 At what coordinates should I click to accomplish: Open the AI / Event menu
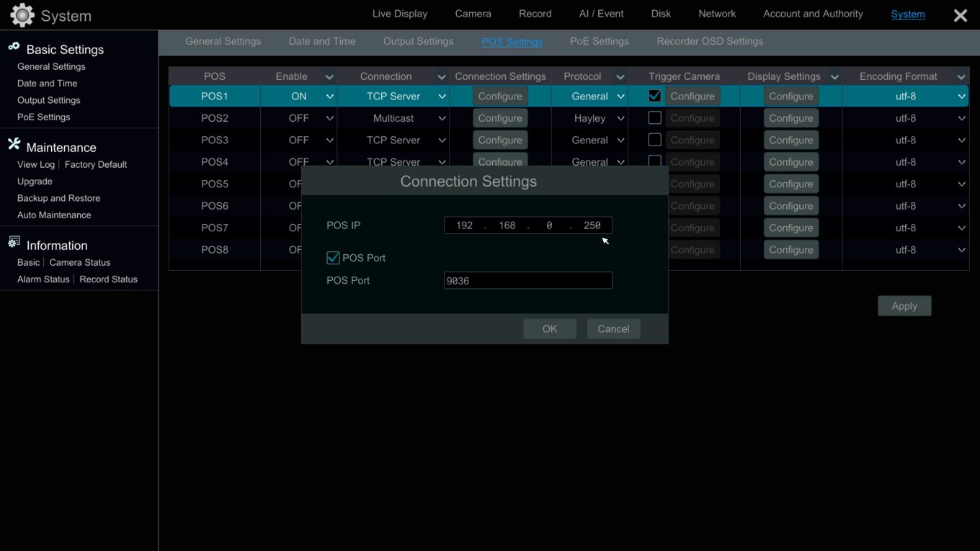[x=600, y=13]
